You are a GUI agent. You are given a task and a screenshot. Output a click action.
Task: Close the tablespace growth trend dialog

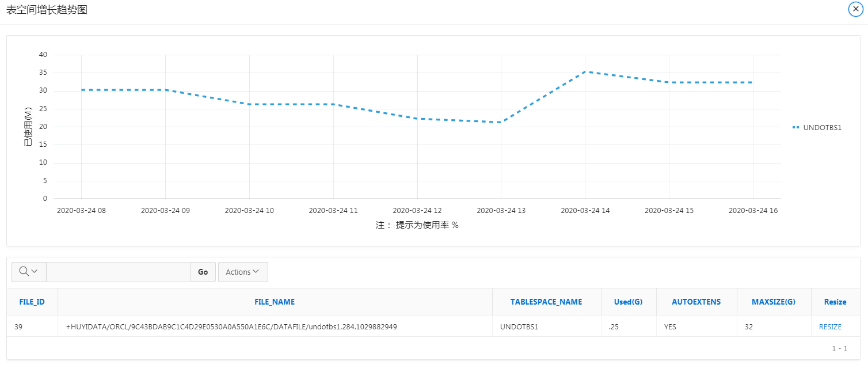tap(855, 10)
